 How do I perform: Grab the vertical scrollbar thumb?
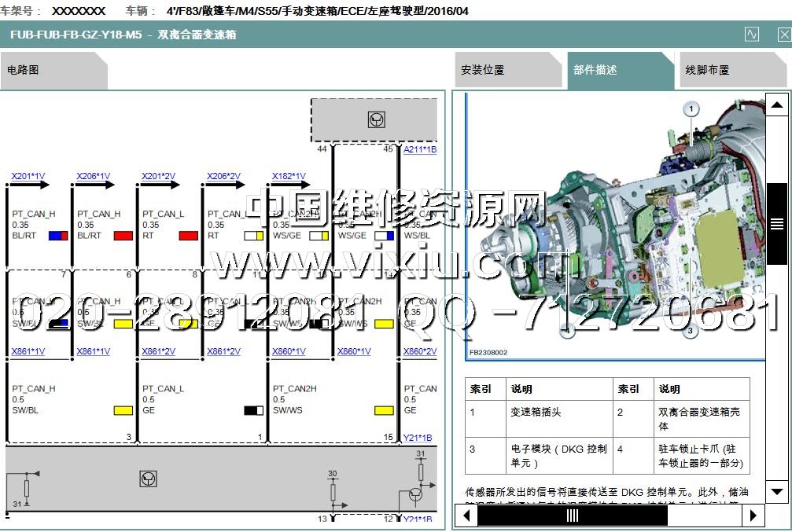[x=776, y=223]
